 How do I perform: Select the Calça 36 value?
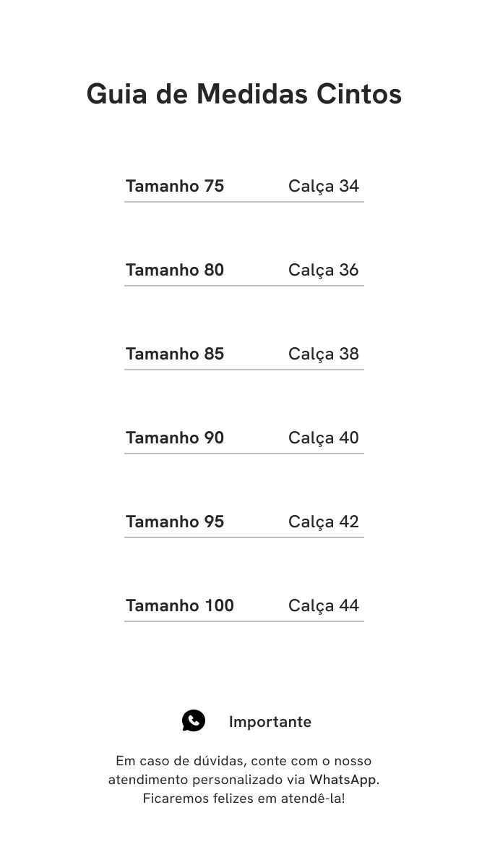click(x=324, y=271)
